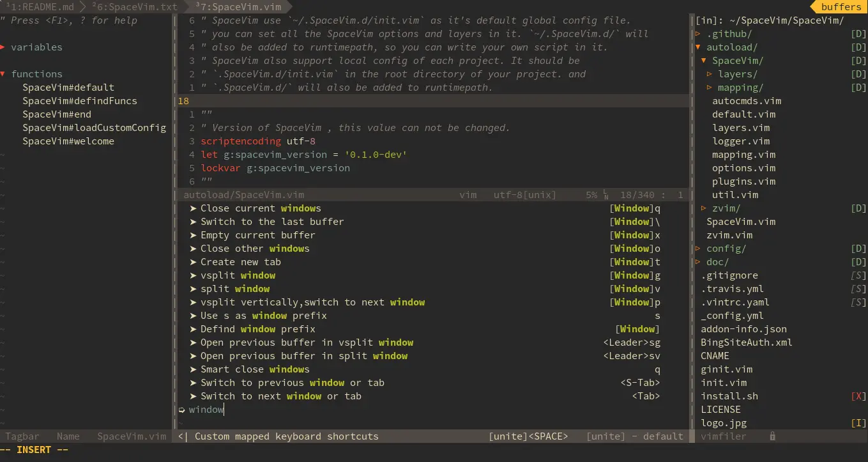
Task: Click the lock icon in vimfiler statusline
Action: tap(773, 436)
